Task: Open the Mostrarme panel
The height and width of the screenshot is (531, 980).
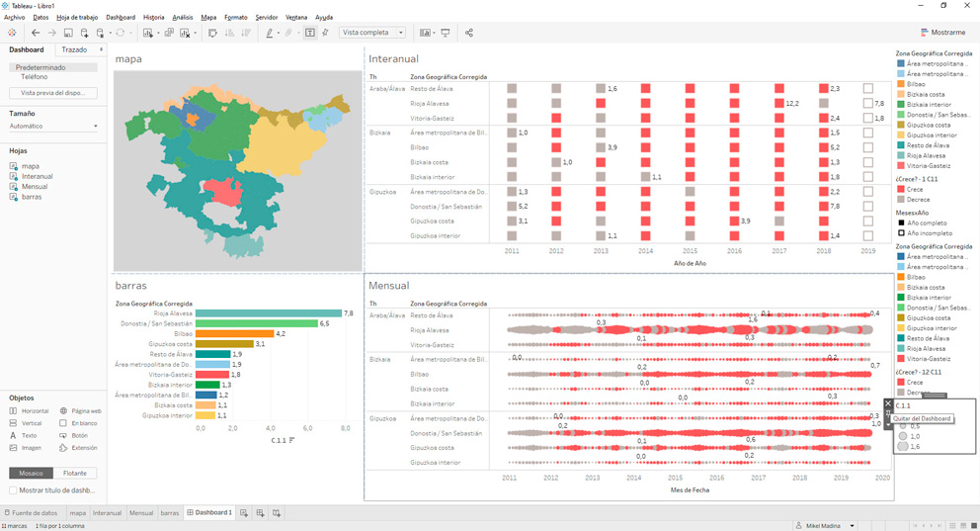Action: point(942,33)
